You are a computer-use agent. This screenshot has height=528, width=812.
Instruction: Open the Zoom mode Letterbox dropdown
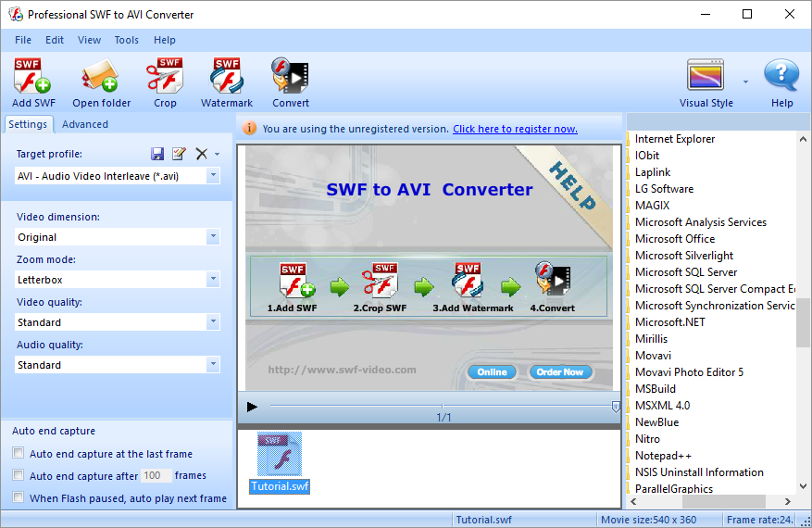[213, 280]
